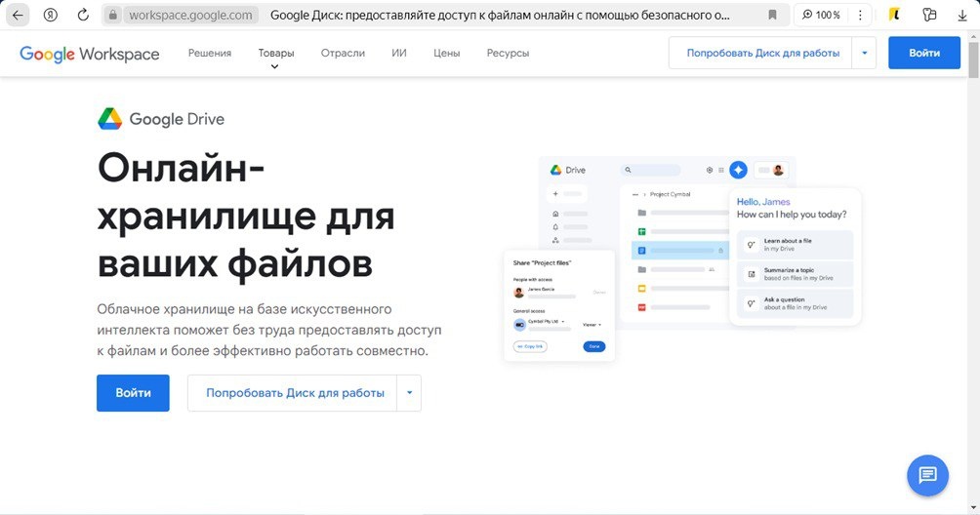Open the Цены page link
This screenshot has width=980, height=515.
[447, 53]
